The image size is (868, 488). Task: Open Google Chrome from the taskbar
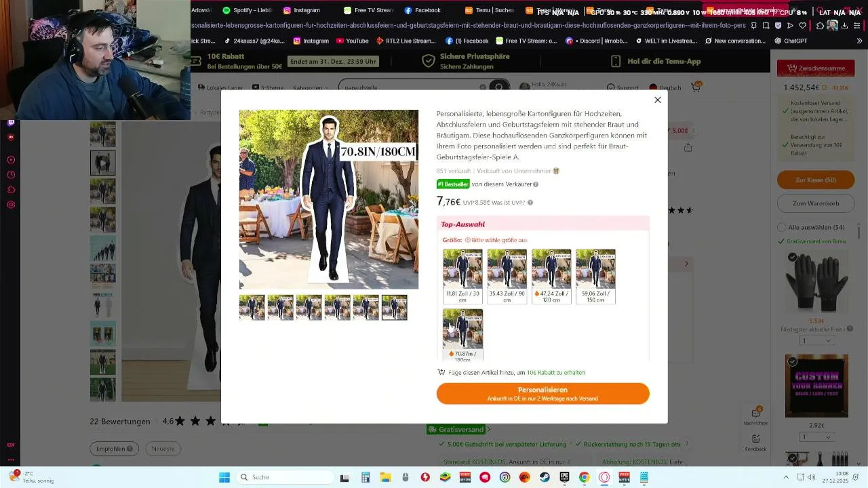click(584, 477)
